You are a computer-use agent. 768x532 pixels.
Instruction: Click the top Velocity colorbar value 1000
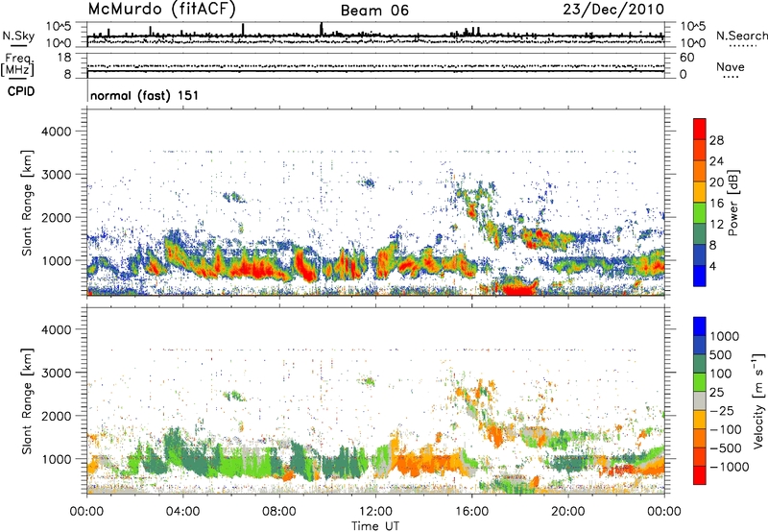[x=725, y=336]
